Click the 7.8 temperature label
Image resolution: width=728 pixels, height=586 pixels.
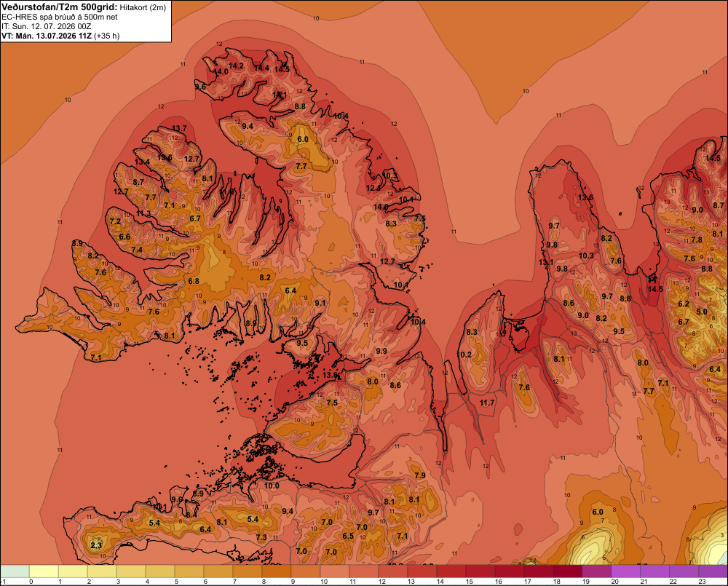tap(697, 239)
